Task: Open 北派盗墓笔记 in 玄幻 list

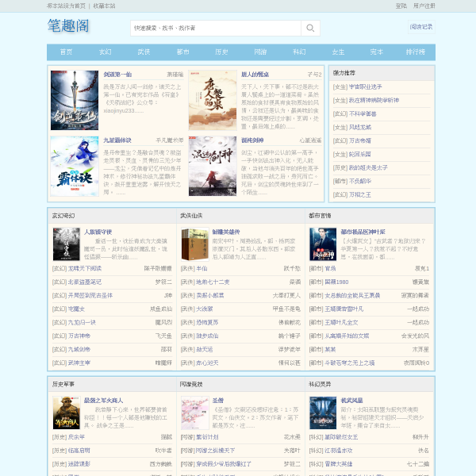Action: pyautogui.click(x=85, y=282)
